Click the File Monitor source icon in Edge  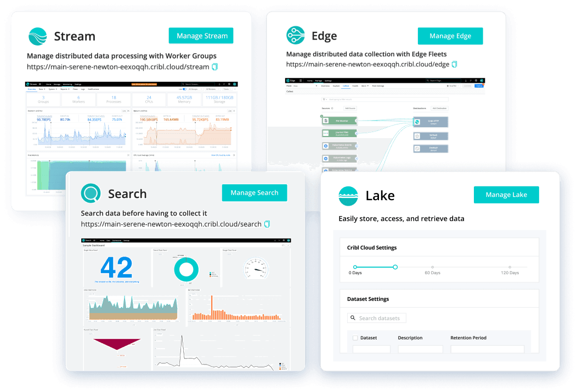[326, 121]
